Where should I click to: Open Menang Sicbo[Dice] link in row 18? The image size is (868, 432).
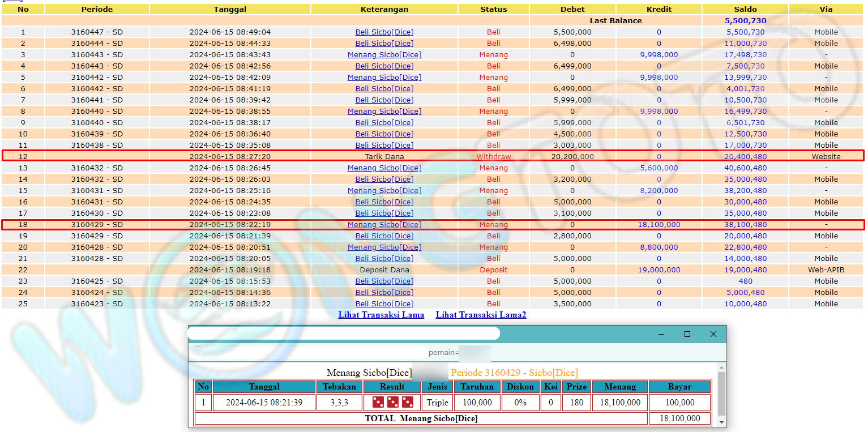coord(384,225)
